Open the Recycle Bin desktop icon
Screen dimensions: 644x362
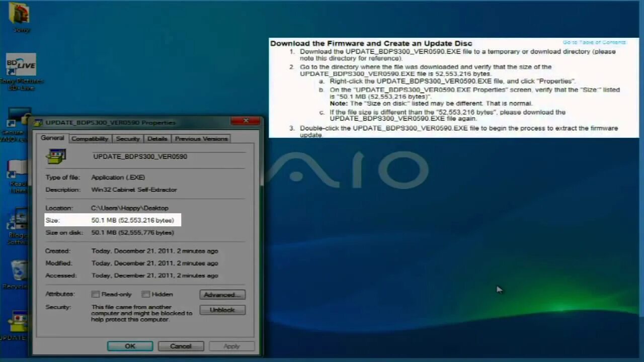pyautogui.click(x=19, y=274)
